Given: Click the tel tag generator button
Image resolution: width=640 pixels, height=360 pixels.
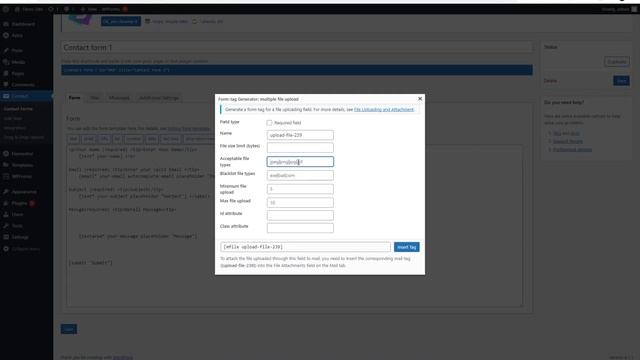Looking at the screenshot, I should 117,139.
